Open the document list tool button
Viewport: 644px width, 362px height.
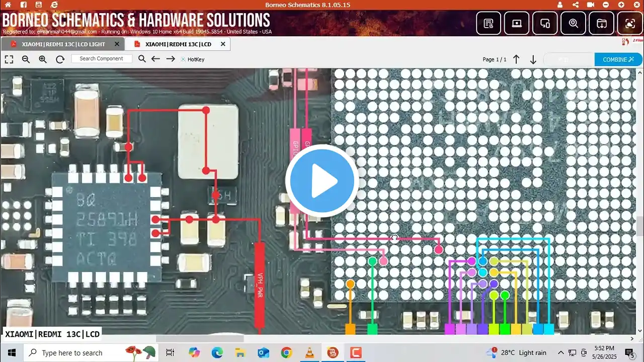[488, 23]
